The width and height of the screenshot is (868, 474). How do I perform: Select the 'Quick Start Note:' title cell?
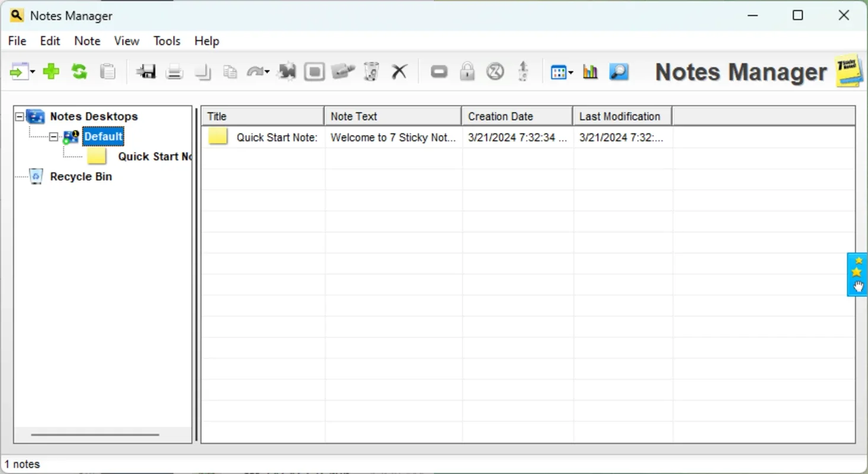pos(277,137)
